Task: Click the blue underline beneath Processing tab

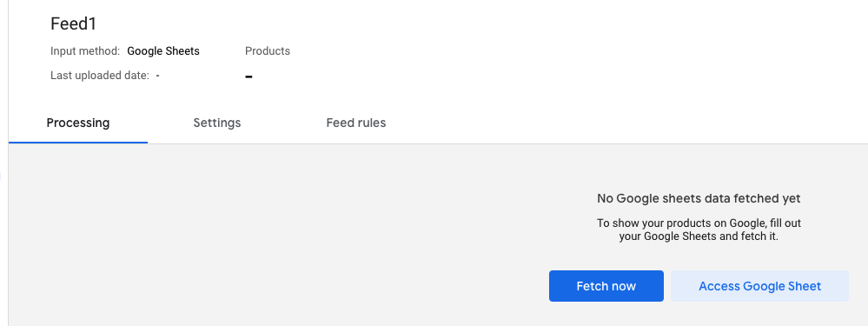Action: (x=78, y=143)
